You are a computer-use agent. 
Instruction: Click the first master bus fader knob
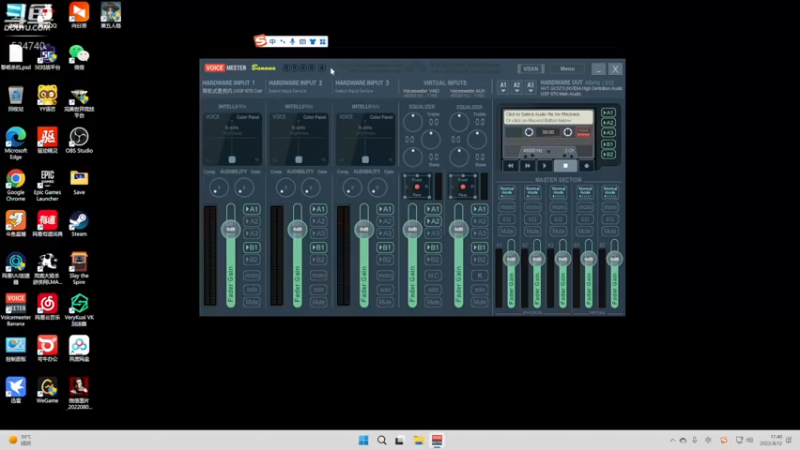511,259
